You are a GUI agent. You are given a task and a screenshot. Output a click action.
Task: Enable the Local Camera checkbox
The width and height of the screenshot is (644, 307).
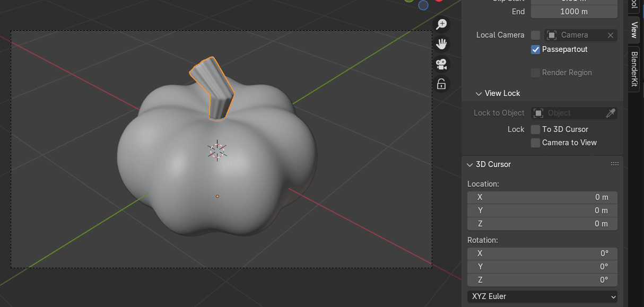tap(536, 35)
